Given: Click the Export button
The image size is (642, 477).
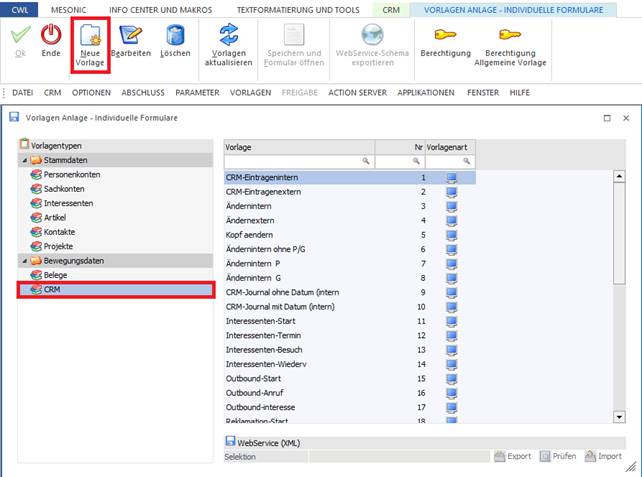Looking at the screenshot, I should (512, 456).
